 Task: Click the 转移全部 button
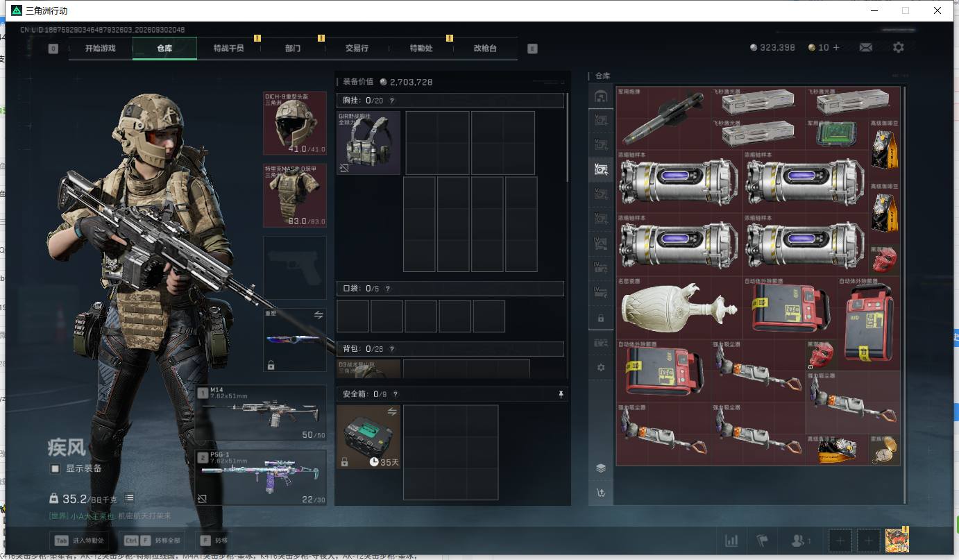pos(151,540)
